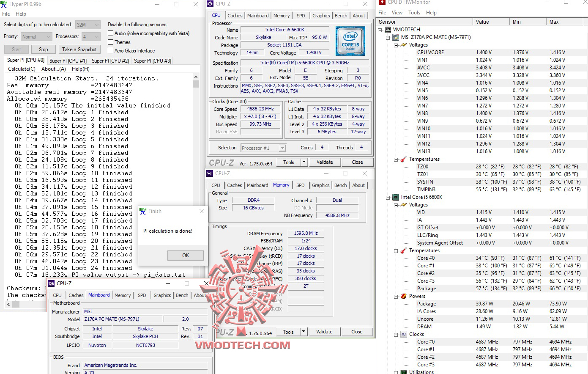Click the Hyper PI title bar icon
Image resolution: width=588 pixels, height=374 pixels.
pyautogui.click(x=4, y=4)
